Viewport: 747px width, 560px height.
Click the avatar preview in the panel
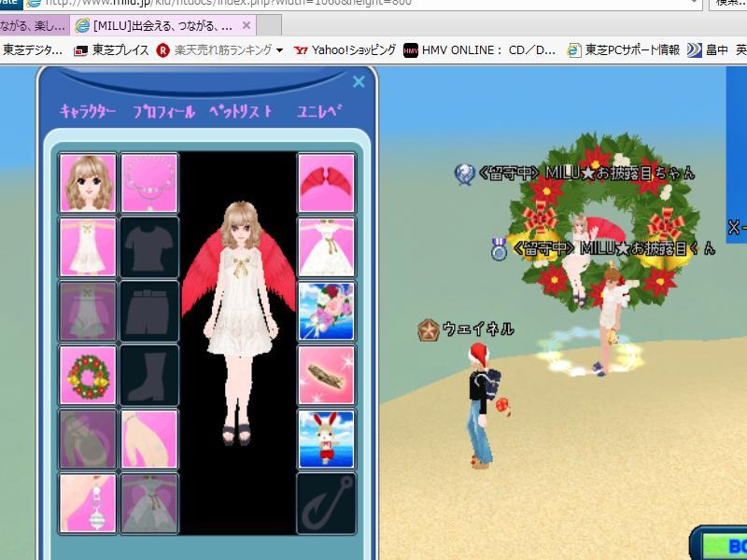click(238, 324)
